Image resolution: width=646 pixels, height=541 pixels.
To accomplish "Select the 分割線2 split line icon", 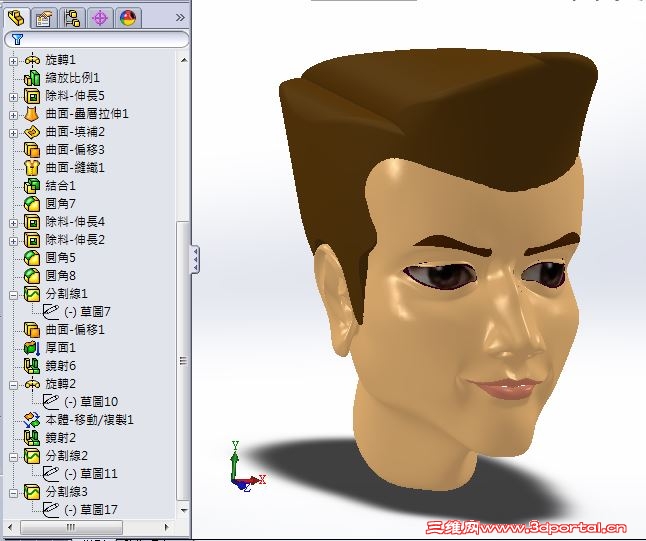I will [32, 456].
